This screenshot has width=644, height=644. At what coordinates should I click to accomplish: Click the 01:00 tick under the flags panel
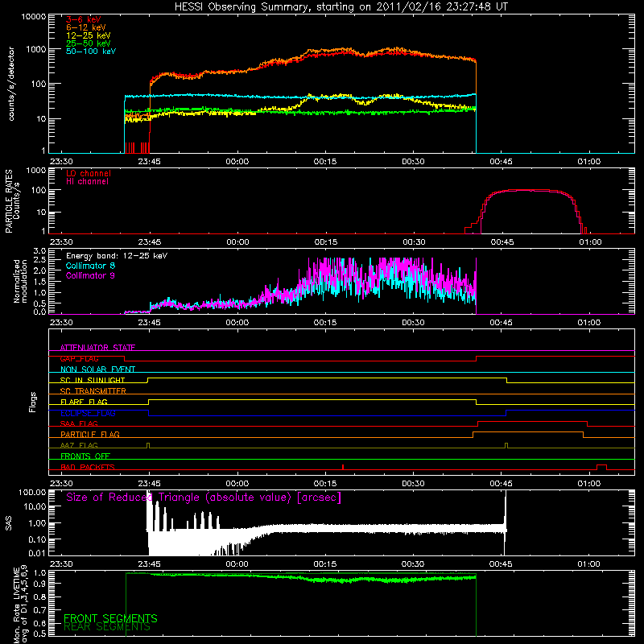589,484
